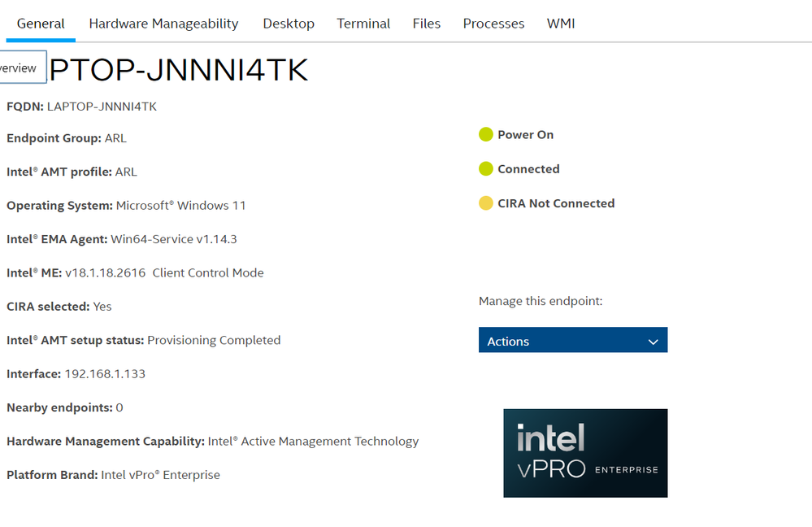Click the Intel ME version v18.1.18.2616
The width and height of the screenshot is (812, 527).
pyautogui.click(x=105, y=273)
